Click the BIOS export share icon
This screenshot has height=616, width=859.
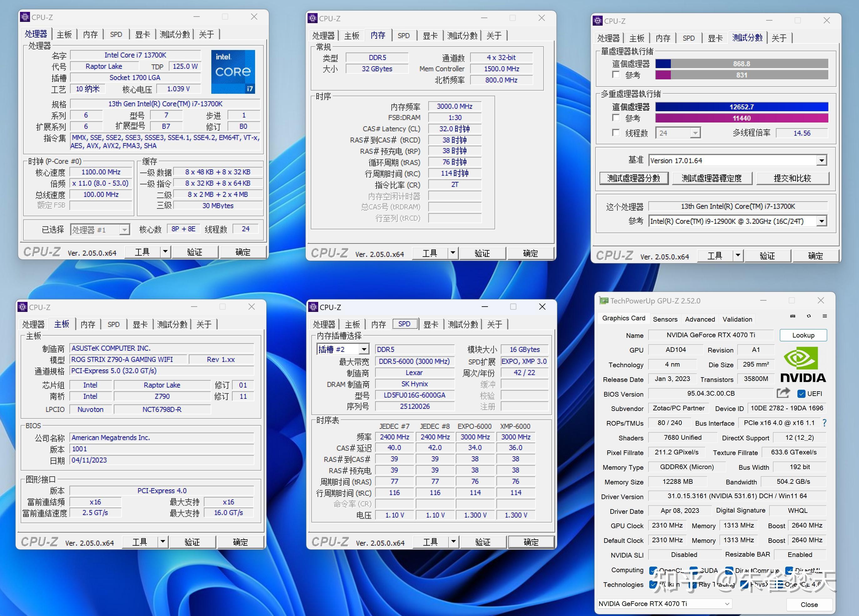pyautogui.click(x=783, y=393)
